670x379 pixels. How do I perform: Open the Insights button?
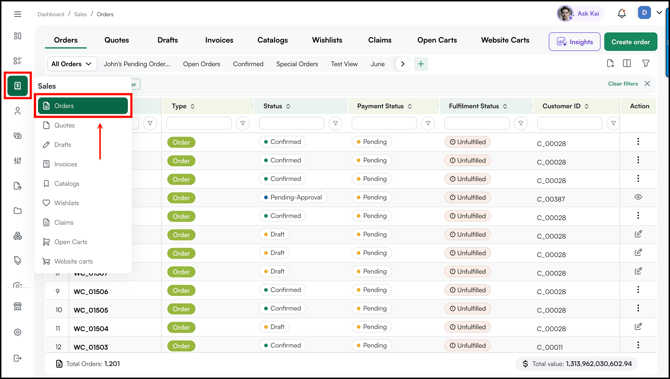(x=575, y=42)
